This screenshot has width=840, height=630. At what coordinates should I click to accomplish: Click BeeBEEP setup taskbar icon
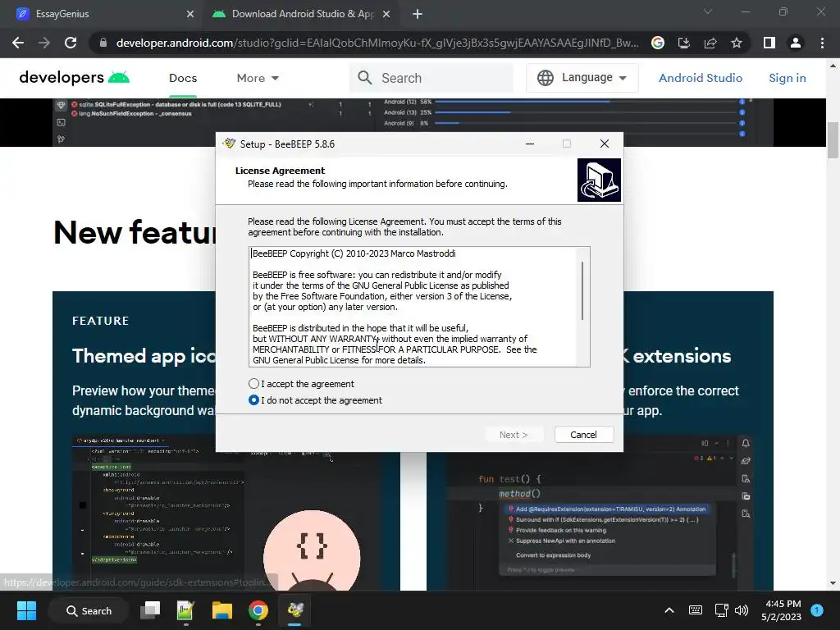(x=294, y=610)
